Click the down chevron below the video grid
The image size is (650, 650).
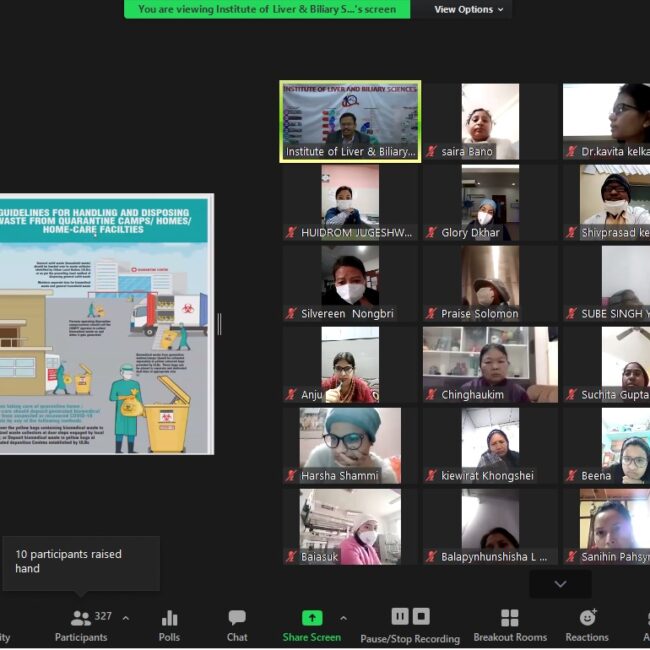[560, 584]
